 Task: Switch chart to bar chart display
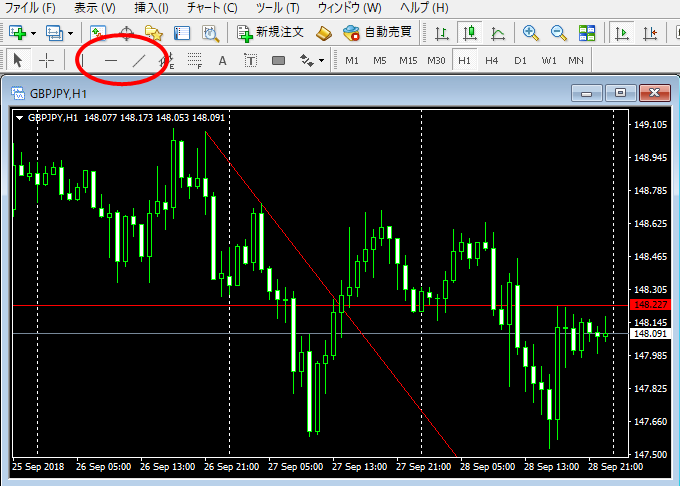pyautogui.click(x=442, y=33)
